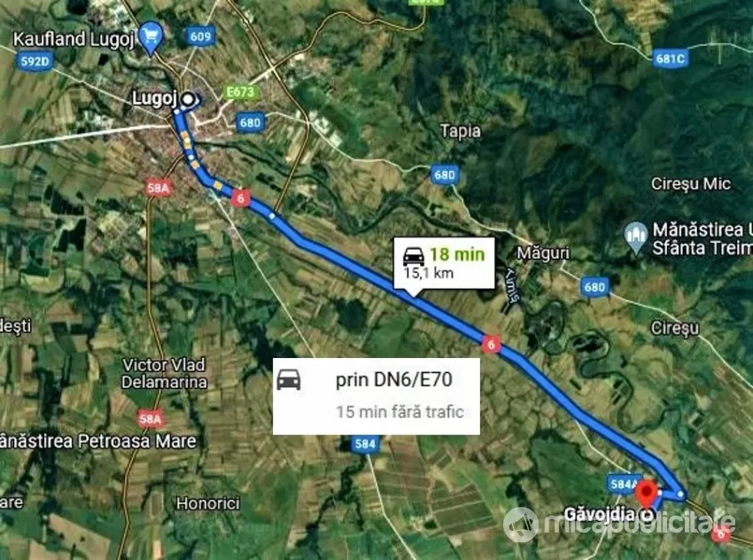Open the 18 min route time bubble
This screenshot has height=560, width=753.
(x=444, y=263)
